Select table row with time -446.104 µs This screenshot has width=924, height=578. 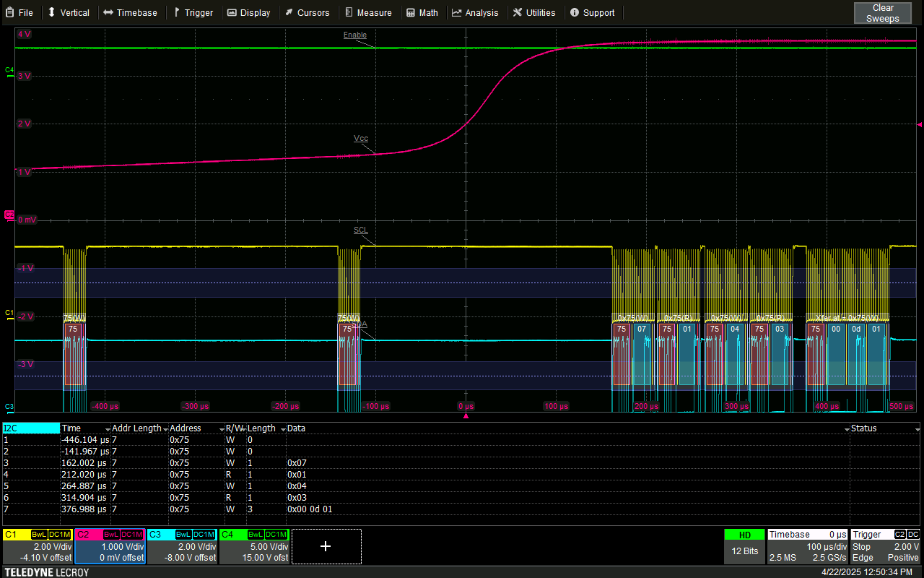[x=462, y=440]
